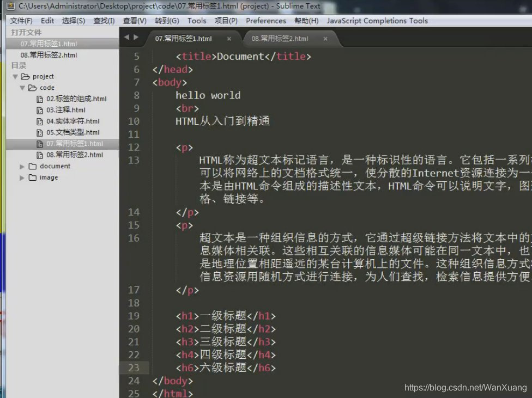
Task: Click the file icon beside 02.标签的组成.html
Action: point(39,99)
